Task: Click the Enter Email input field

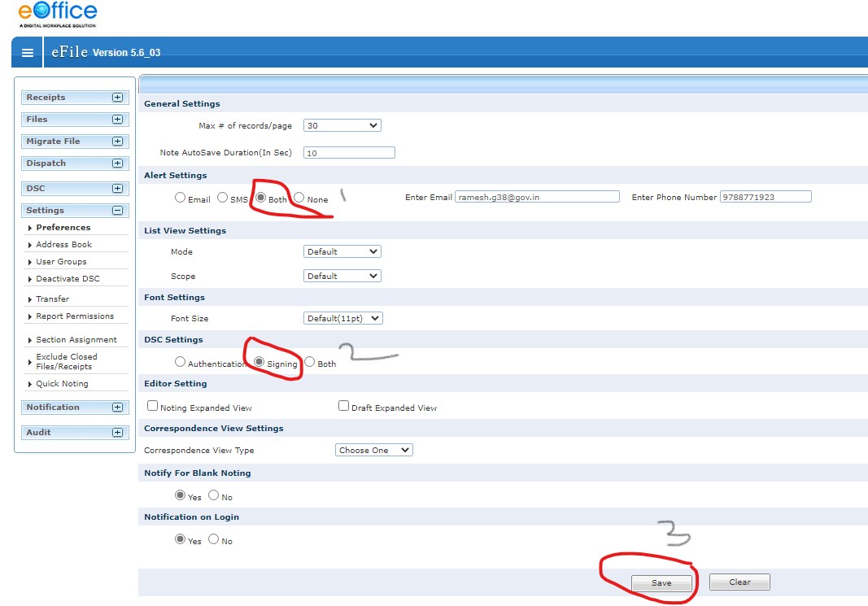Action: (537, 196)
